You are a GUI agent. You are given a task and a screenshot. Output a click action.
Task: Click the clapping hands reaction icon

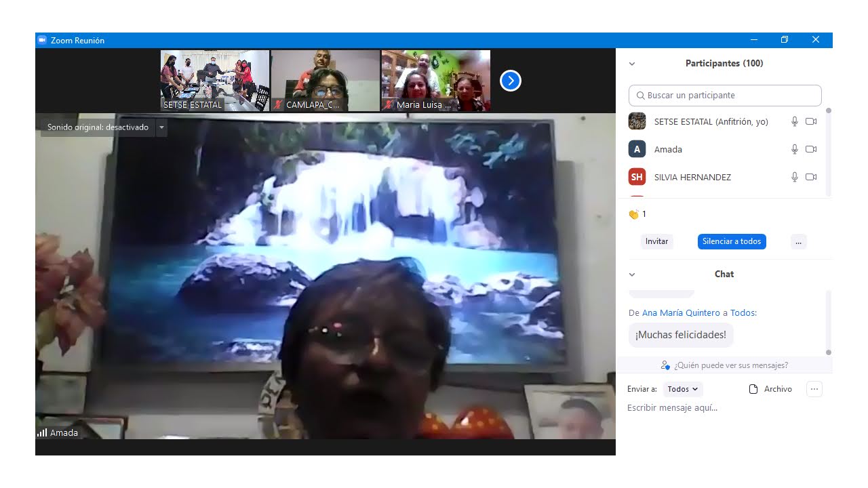633,214
